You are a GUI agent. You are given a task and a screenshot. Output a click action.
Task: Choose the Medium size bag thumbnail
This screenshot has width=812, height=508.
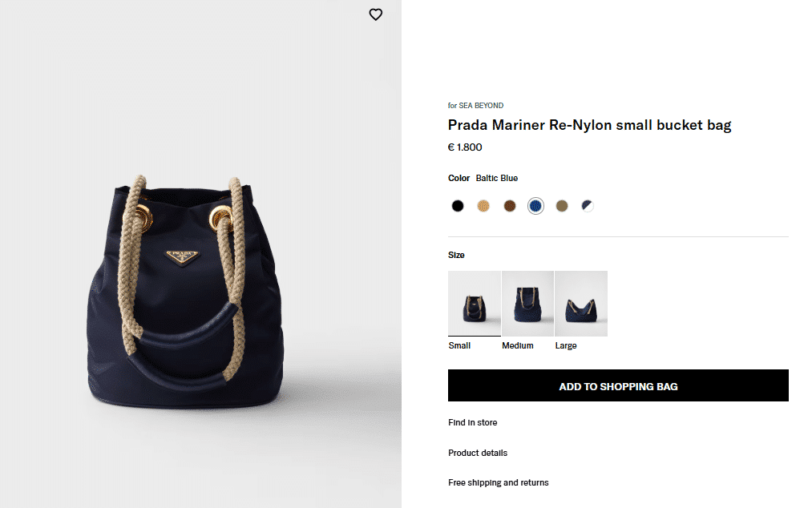click(527, 303)
